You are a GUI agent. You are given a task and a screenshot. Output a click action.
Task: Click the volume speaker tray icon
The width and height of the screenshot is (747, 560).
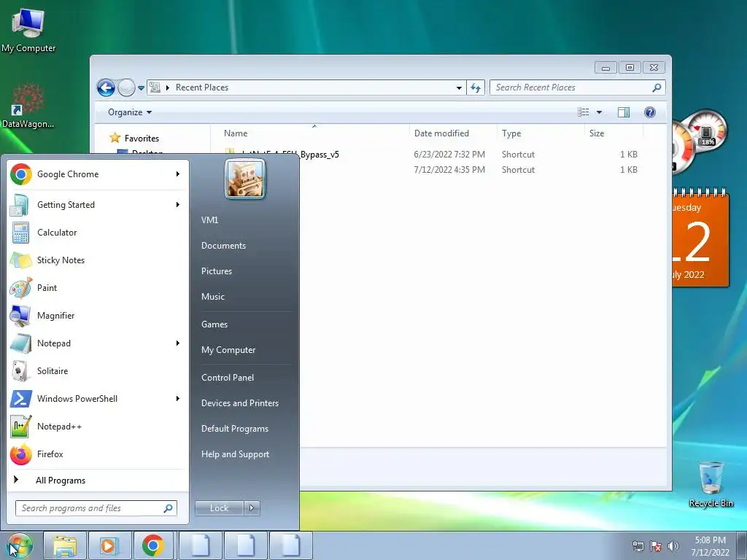673,546
